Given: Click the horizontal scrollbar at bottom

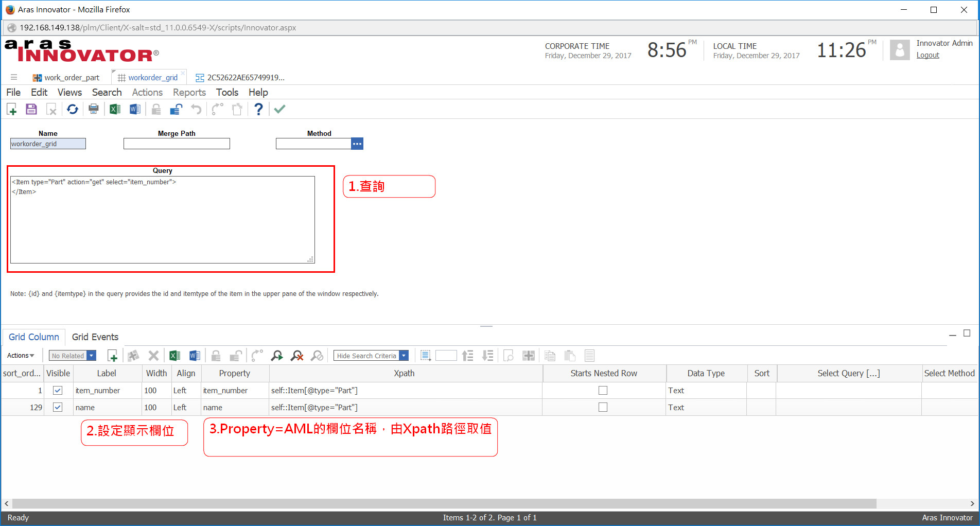Looking at the screenshot, I should 444,503.
